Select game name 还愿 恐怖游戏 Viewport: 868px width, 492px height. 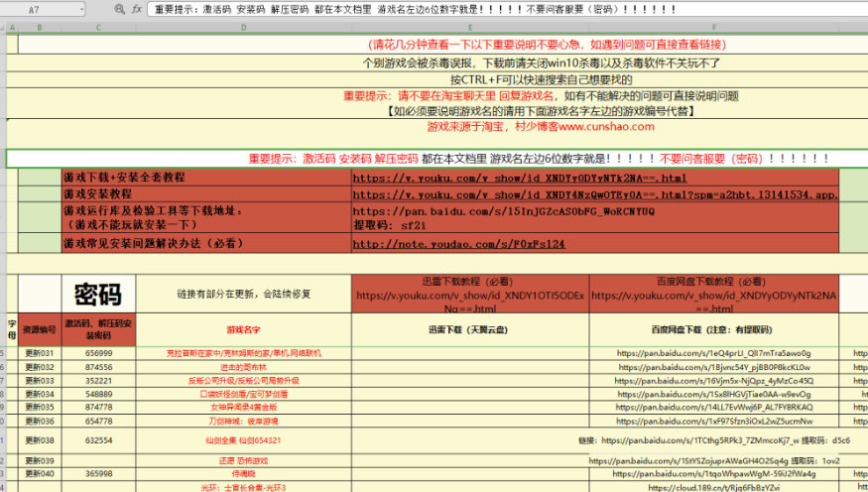point(244,460)
